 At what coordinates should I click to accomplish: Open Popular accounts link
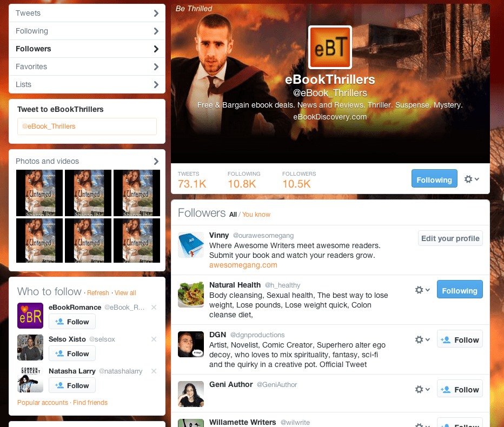(43, 403)
